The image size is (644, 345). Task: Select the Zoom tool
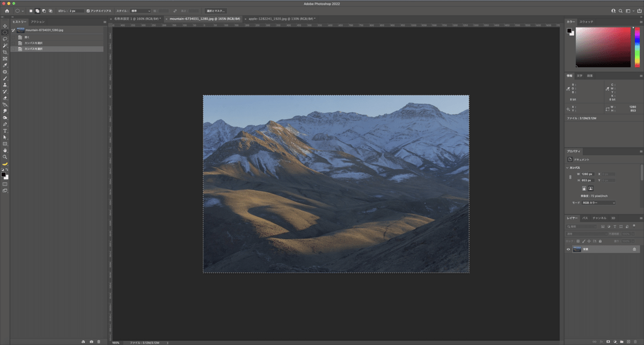point(5,157)
